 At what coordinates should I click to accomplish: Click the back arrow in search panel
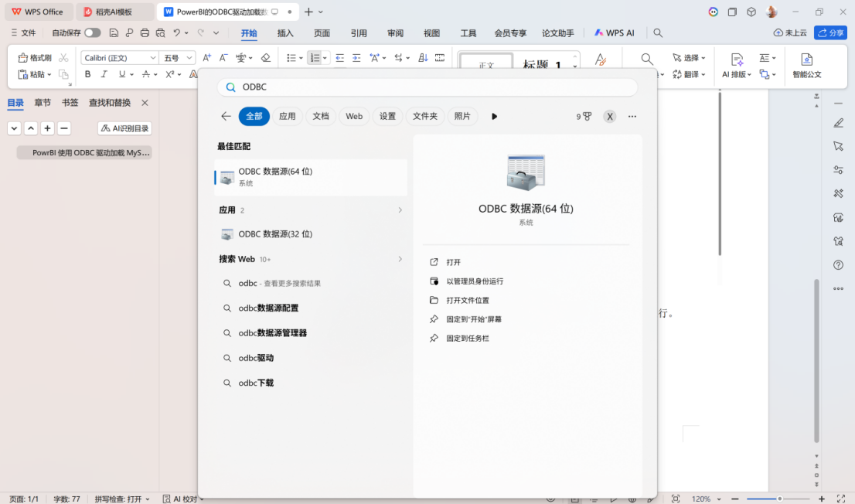(x=226, y=116)
